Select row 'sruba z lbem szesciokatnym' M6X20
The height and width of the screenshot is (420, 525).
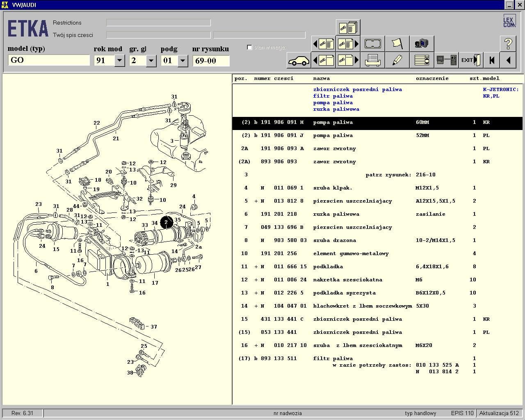click(x=377, y=345)
